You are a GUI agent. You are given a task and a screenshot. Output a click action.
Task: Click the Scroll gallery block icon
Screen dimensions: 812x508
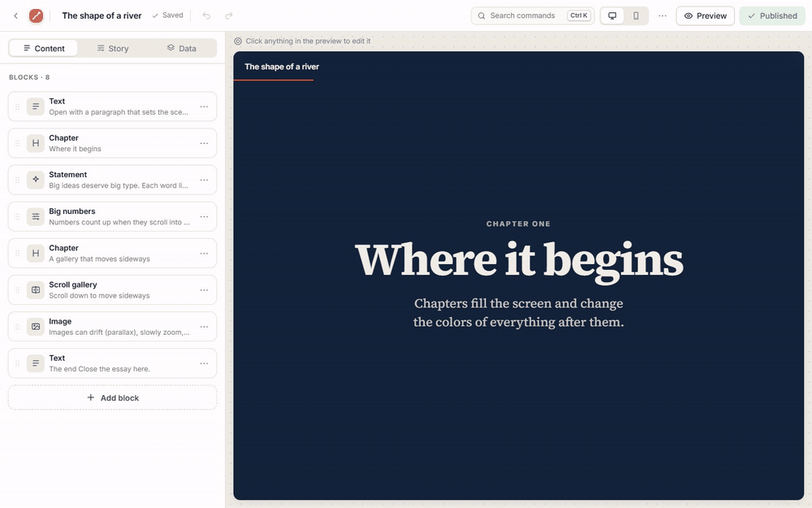tap(35, 290)
